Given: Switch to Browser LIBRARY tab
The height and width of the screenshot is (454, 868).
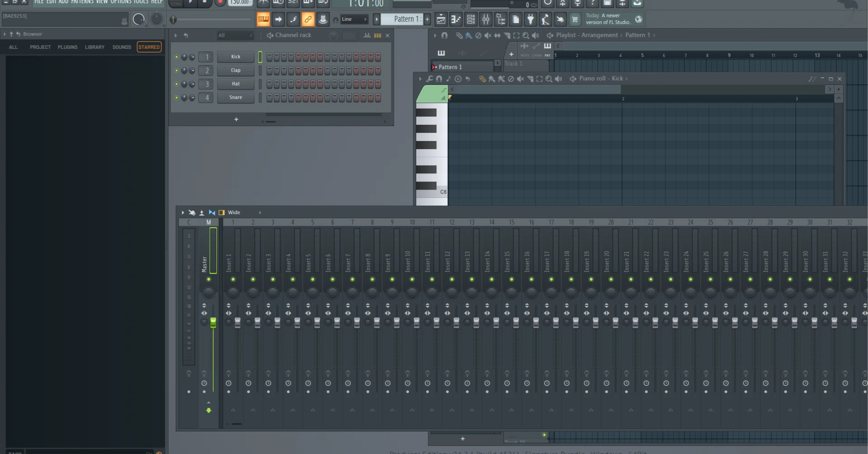Looking at the screenshot, I should point(94,47).
